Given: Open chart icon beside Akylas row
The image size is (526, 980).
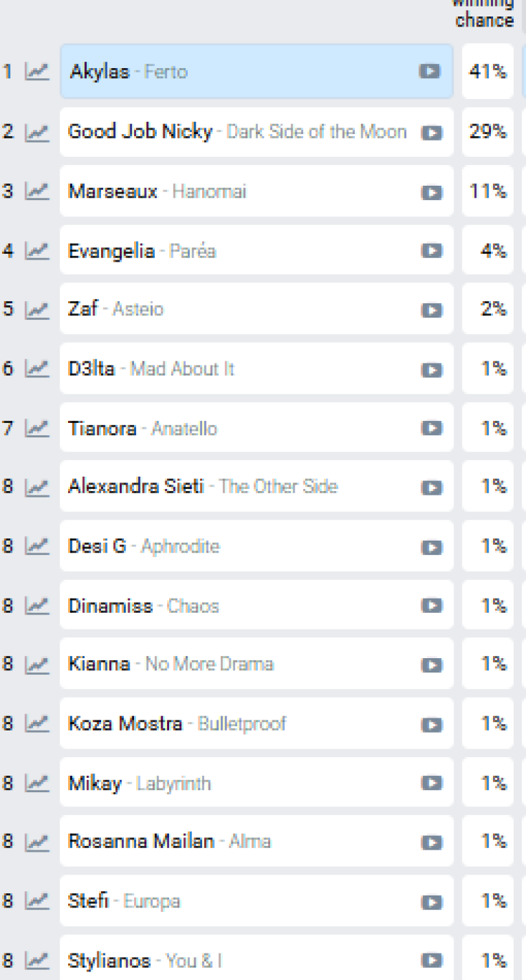Looking at the screenshot, I should (37, 71).
